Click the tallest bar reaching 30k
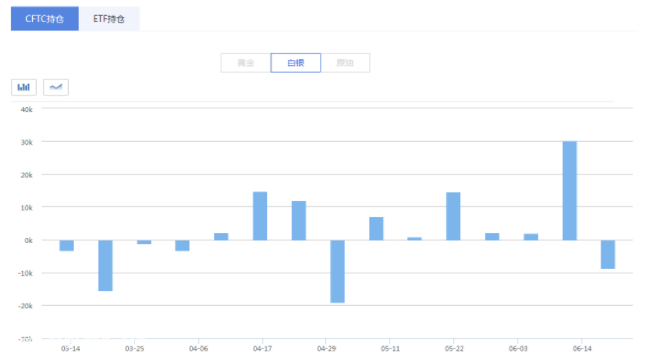649x361 pixels. [x=570, y=191]
